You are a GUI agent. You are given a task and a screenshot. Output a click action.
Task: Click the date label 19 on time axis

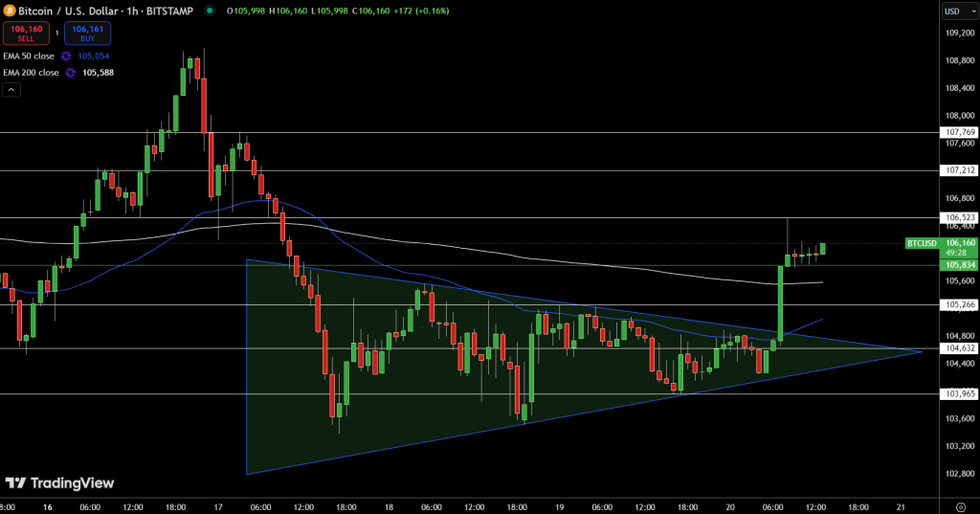click(x=559, y=507)
